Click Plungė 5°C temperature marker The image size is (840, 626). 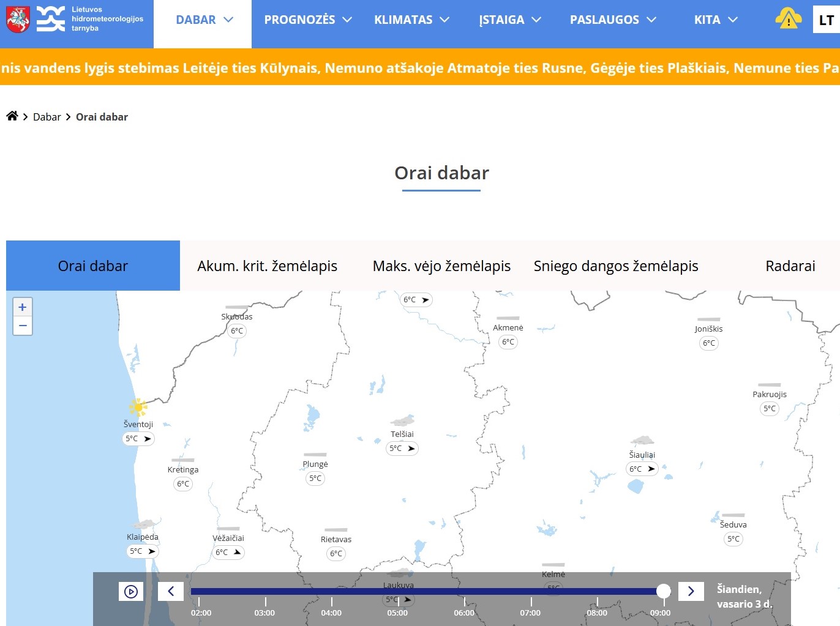(315, 479)
